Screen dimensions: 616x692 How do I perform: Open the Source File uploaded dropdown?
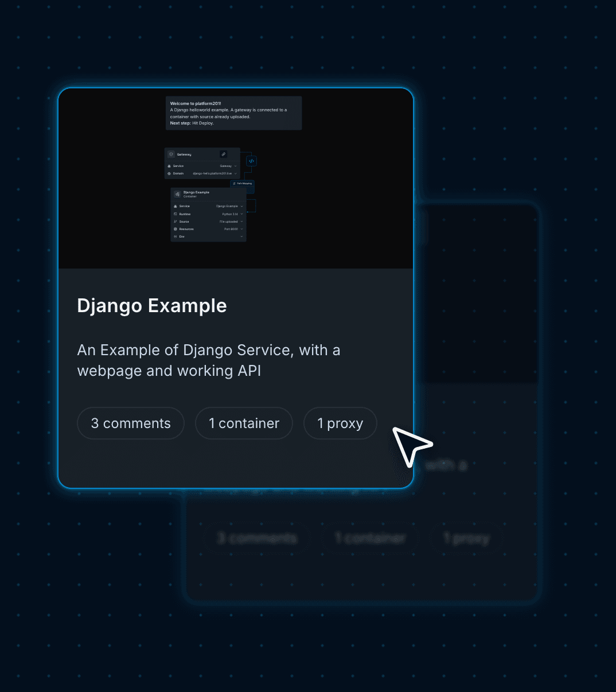tap(241, 221)
